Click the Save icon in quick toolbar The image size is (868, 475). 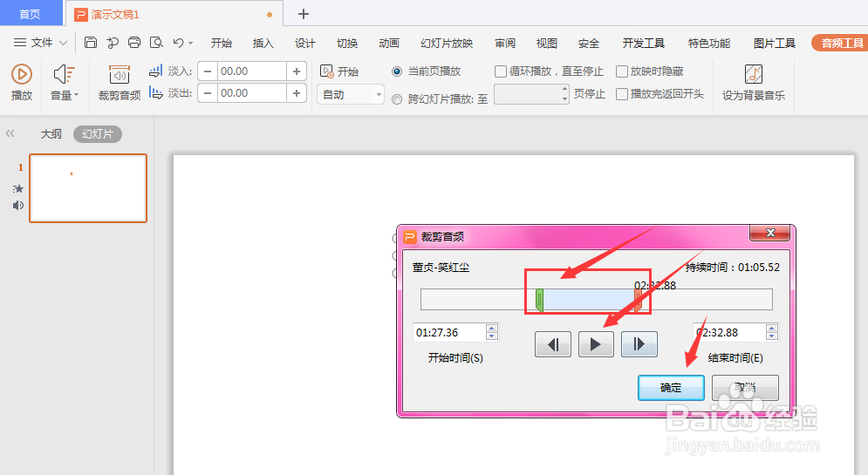(91, 43)
